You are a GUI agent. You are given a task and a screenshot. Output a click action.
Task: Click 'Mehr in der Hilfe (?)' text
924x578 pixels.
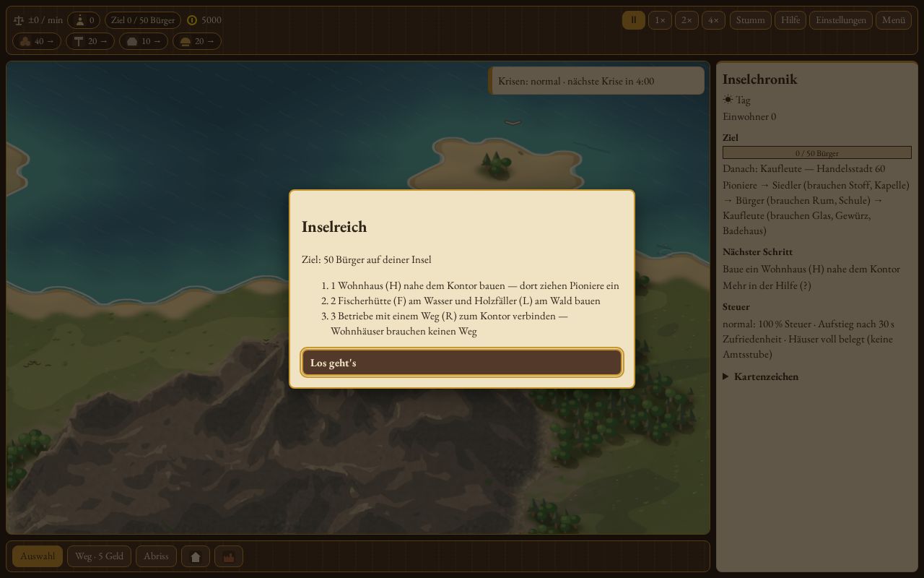[x=767, y=285]
